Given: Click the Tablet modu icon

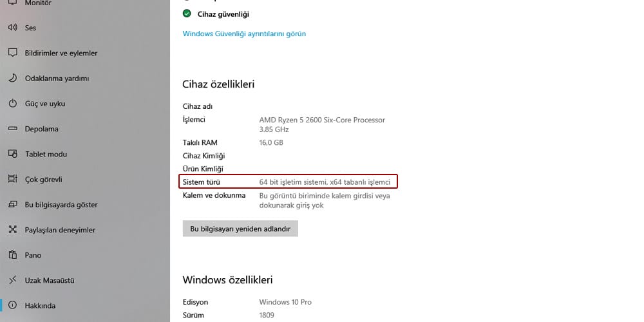Looking at the screenshot, I should 12,154.
